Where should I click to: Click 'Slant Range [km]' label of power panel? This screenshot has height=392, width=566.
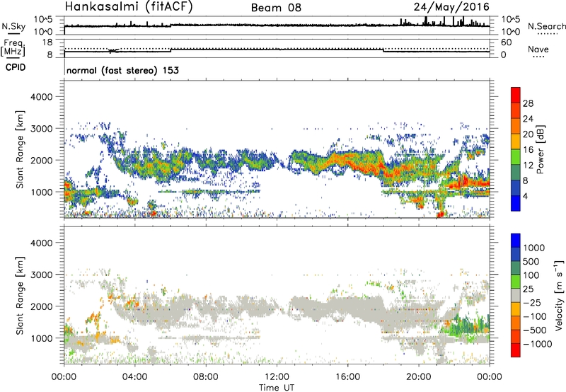pos(20,149)
